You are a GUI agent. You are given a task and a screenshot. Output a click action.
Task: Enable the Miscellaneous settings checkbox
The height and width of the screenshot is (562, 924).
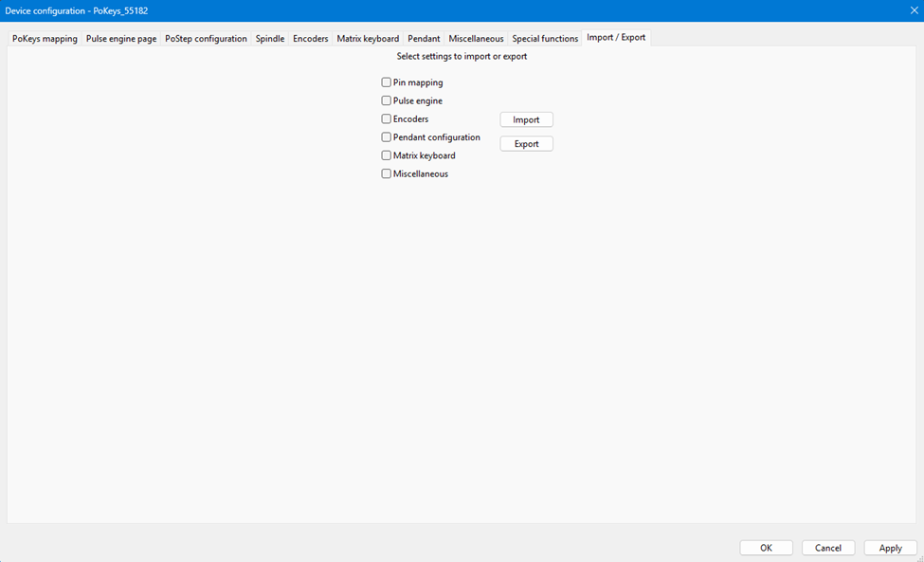coord(387,174)
